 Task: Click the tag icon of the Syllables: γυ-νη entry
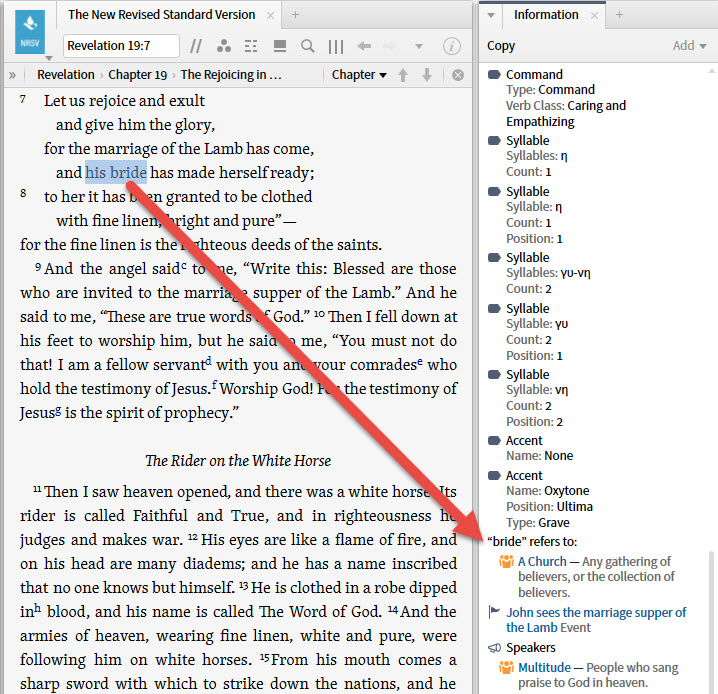point(494,257)
